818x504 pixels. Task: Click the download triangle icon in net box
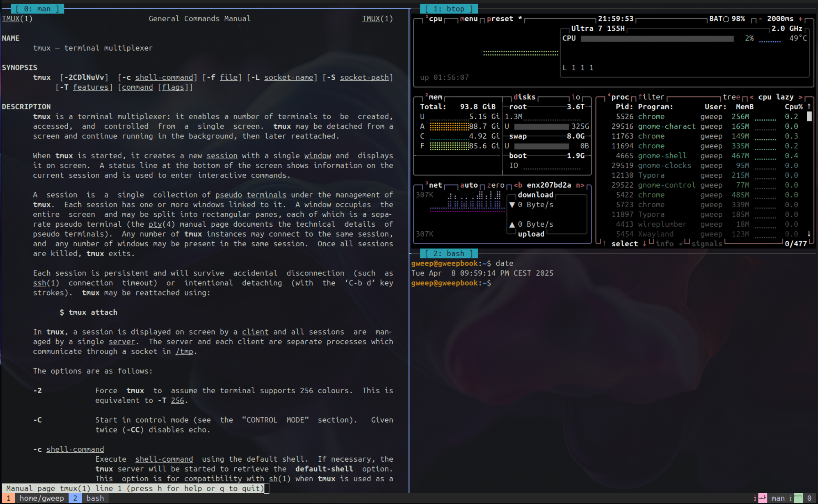[x=512, y=205]
